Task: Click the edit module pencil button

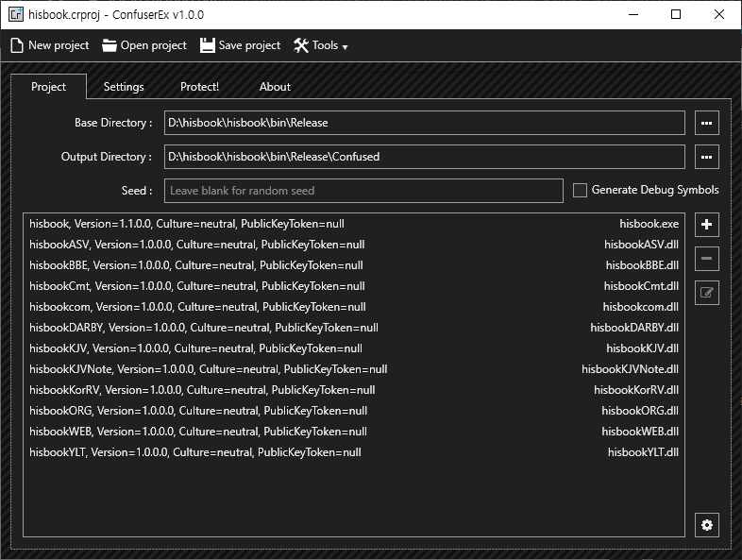Action: coord(706,293)
